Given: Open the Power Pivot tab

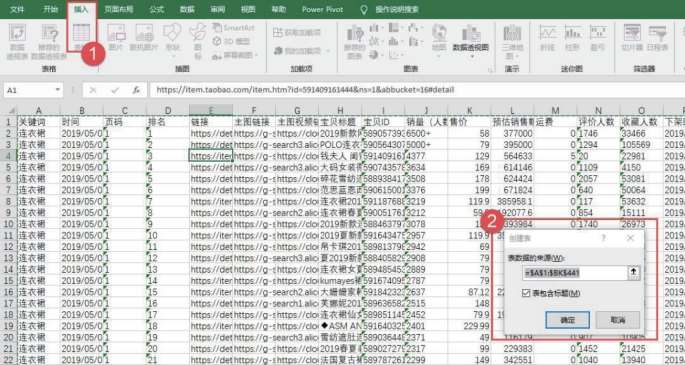Looking at the screenshot, I should pos(322,9).
